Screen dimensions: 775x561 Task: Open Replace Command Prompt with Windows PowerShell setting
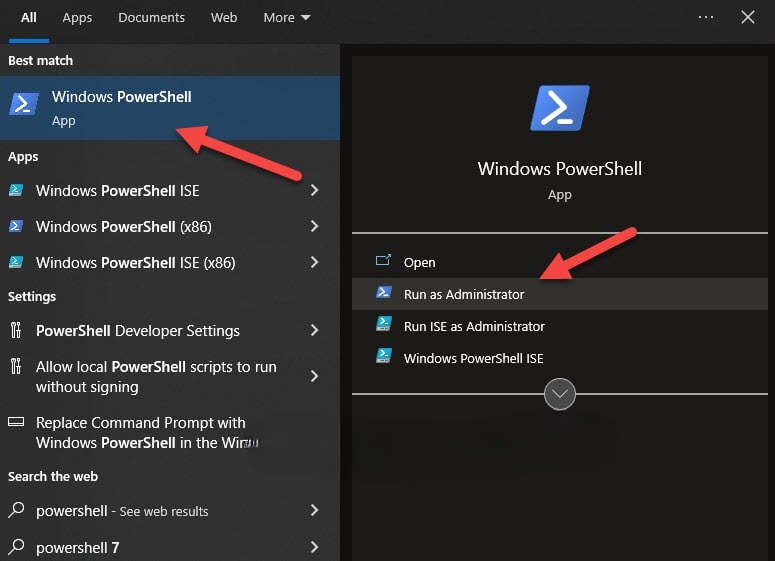tap(170, 432)
